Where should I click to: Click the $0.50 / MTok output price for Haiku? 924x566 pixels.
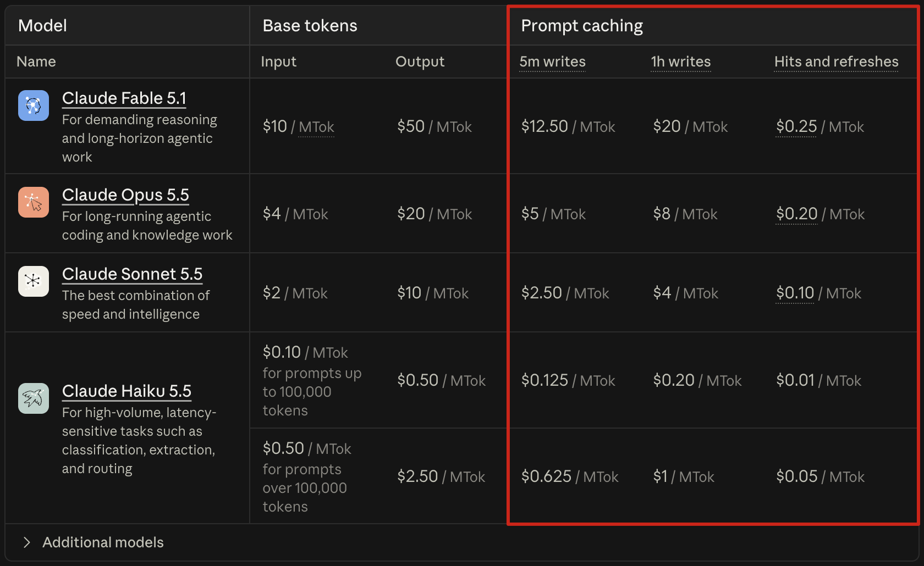(442, 381)
